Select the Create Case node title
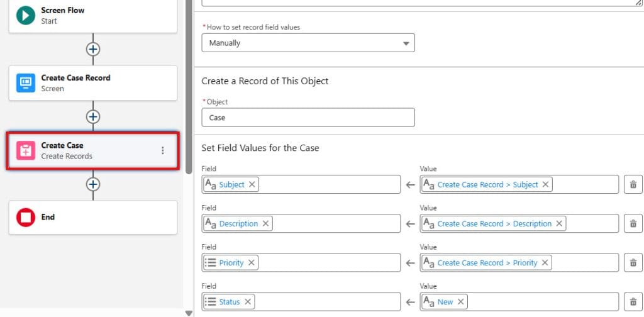This screenshot has height=317, width=644. (62, 145)
